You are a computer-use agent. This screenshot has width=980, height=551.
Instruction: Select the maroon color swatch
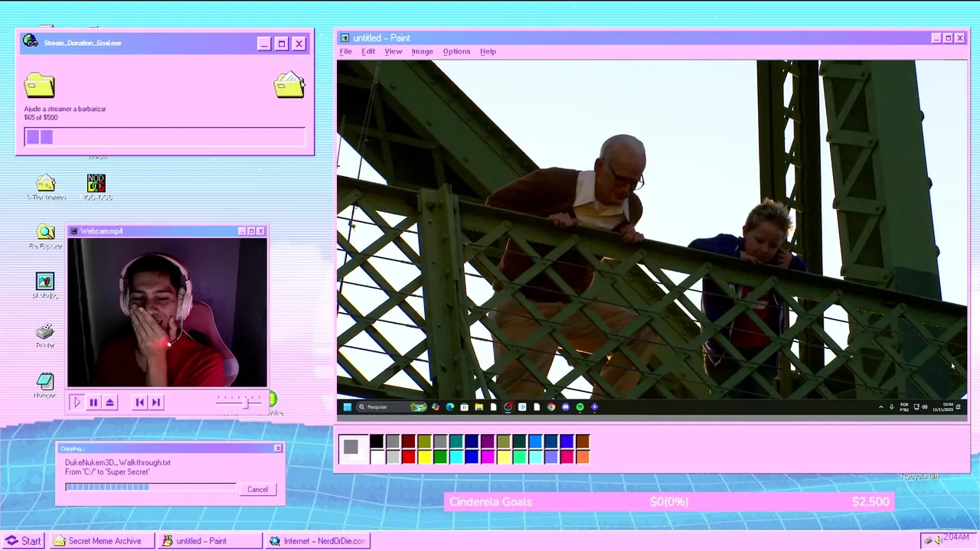point(408,442)
